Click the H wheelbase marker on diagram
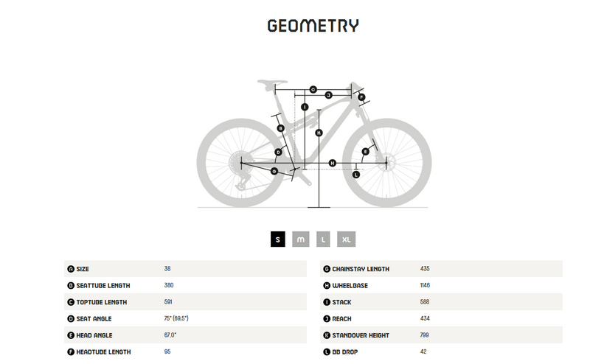The width and height of the screenshot is (590, 364). [333, 163]
